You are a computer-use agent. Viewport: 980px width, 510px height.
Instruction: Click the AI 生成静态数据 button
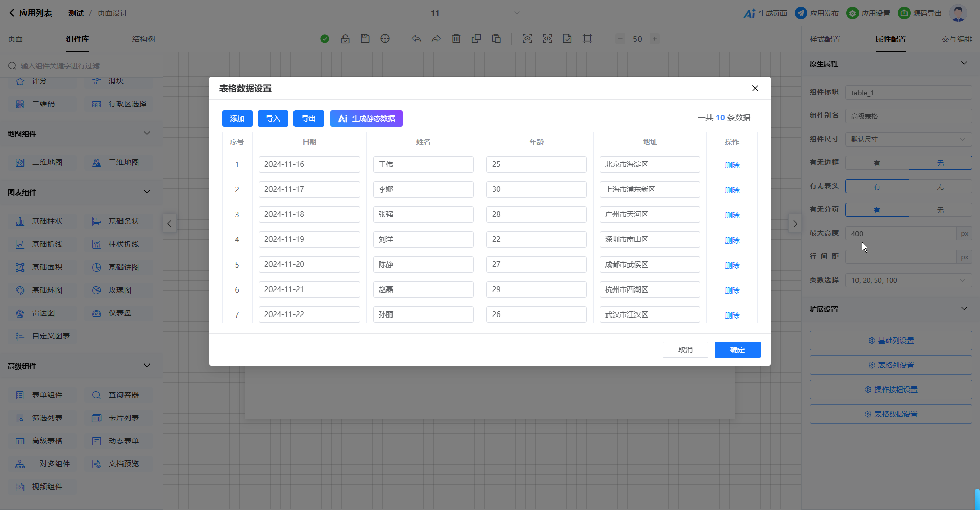click(366, 118)
